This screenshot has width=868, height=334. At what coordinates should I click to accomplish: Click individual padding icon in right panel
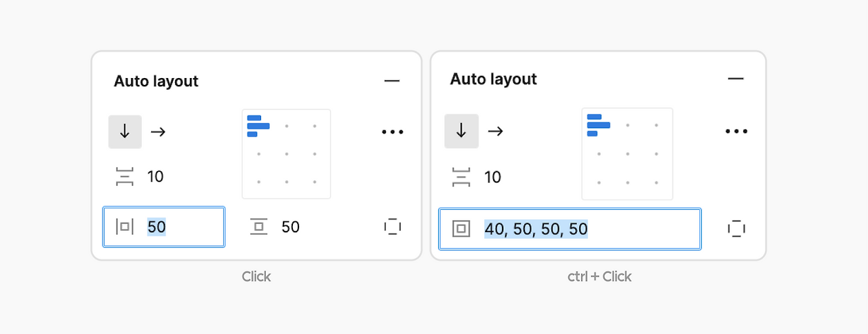(x=736, y=229)
